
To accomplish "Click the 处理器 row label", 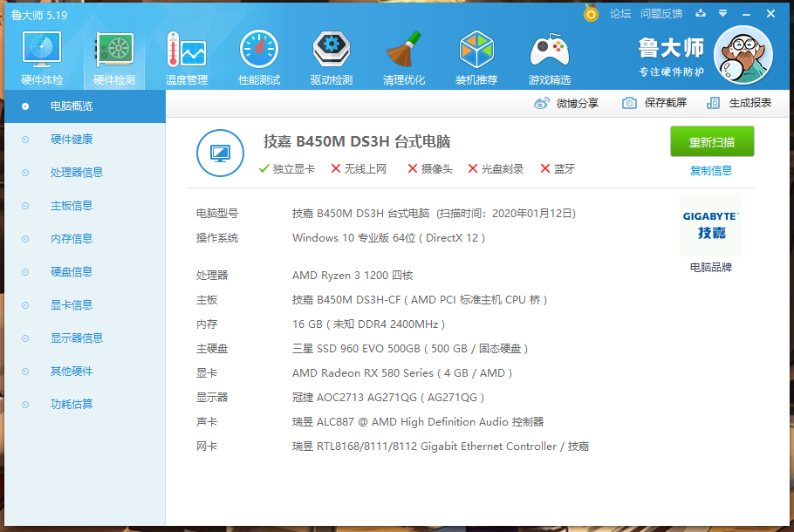I will tap(212, 276).
